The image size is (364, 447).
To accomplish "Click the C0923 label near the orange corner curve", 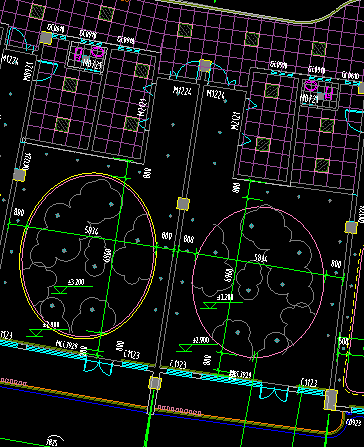I will pos(354,422).
